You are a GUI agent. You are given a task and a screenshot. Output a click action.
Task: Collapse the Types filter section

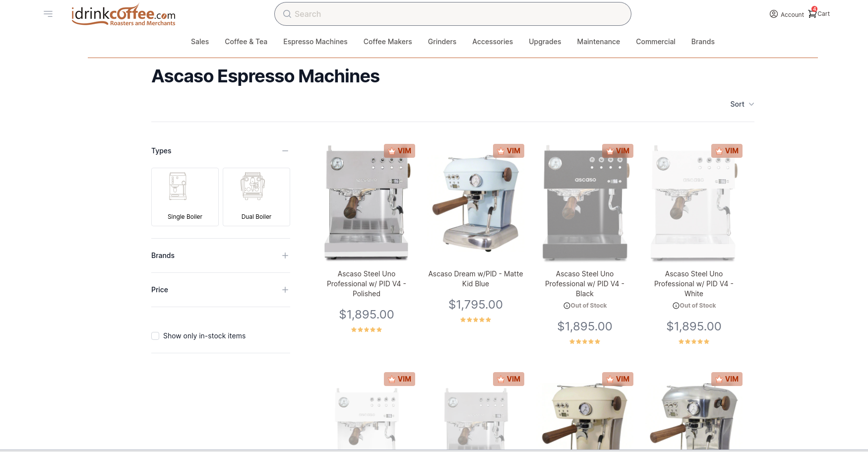pyautogui.click(x=285, y=151)
